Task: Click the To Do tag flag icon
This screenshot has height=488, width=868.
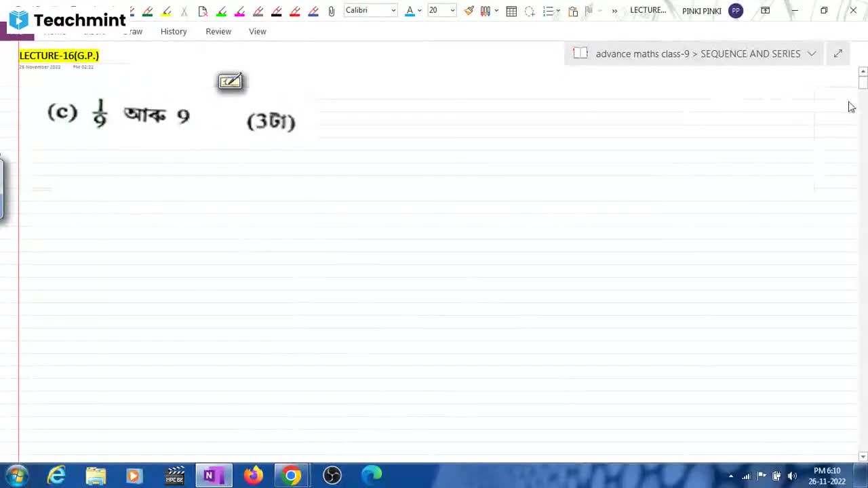Action: tap(589, 11)
